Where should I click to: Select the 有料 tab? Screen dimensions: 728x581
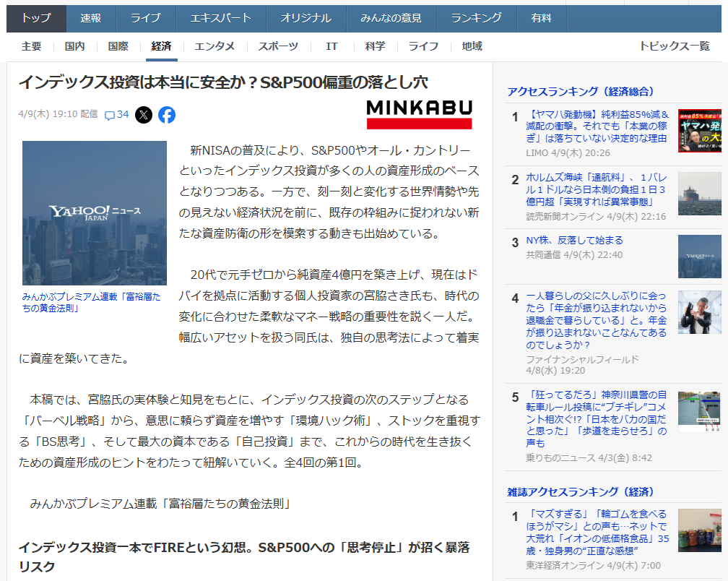click(542, 18)
